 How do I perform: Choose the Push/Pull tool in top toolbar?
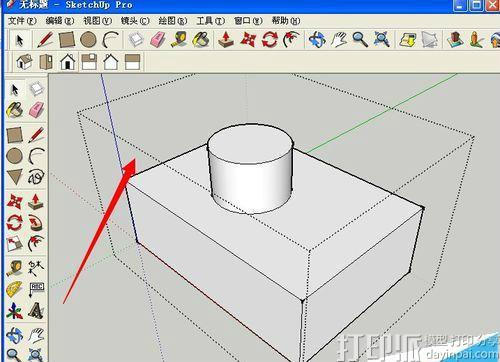coord(226,39)
